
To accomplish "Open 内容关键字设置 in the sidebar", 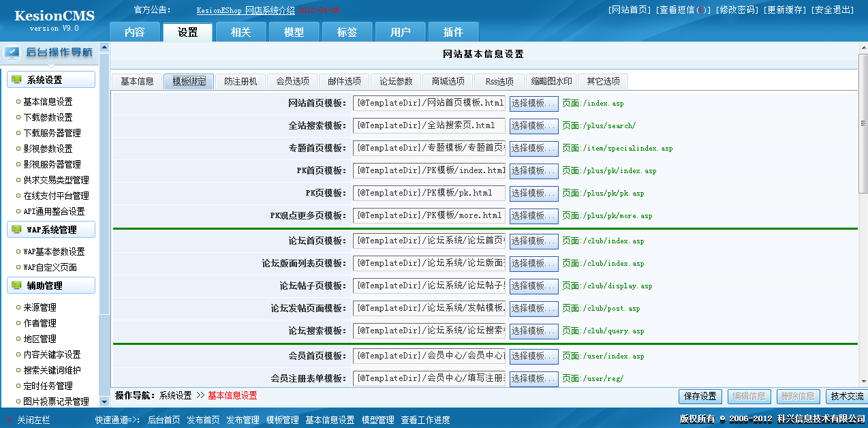I will coord(52,355).
